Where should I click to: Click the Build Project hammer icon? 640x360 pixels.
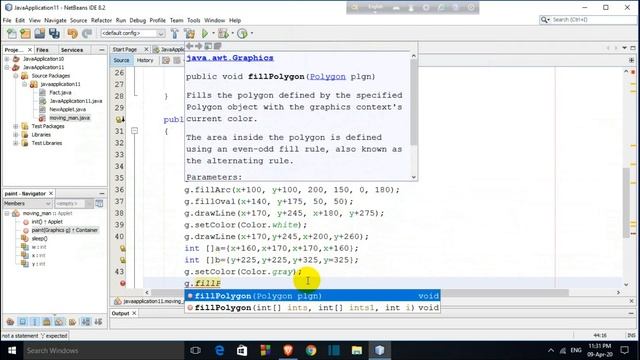175,33
